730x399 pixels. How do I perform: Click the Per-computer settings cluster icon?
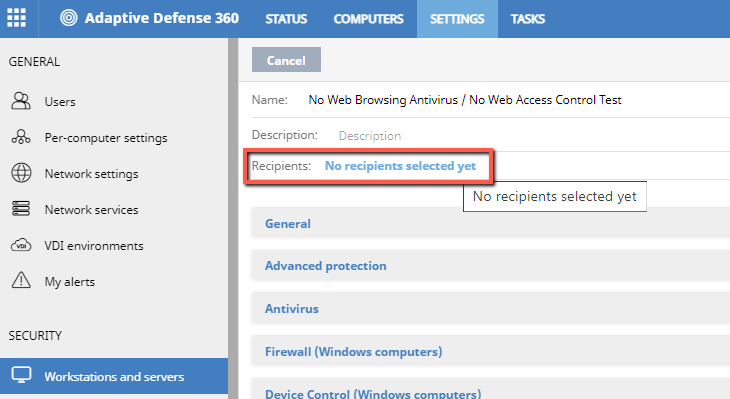pyautogui.click(x=21, y=137)
